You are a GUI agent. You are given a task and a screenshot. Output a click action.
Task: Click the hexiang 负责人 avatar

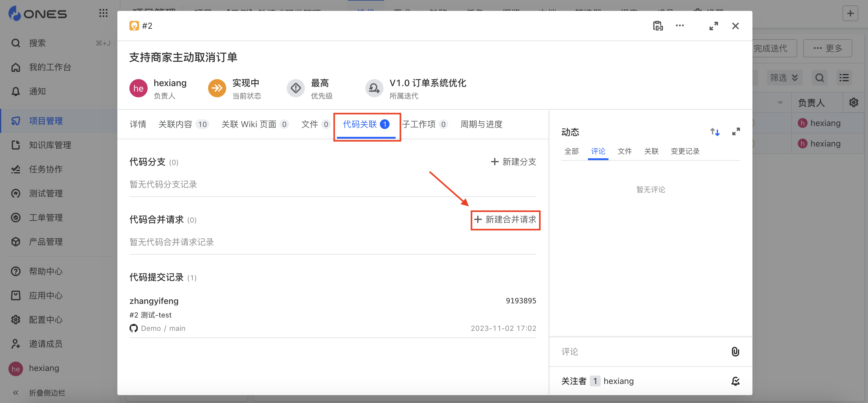(x=139, y=89)
